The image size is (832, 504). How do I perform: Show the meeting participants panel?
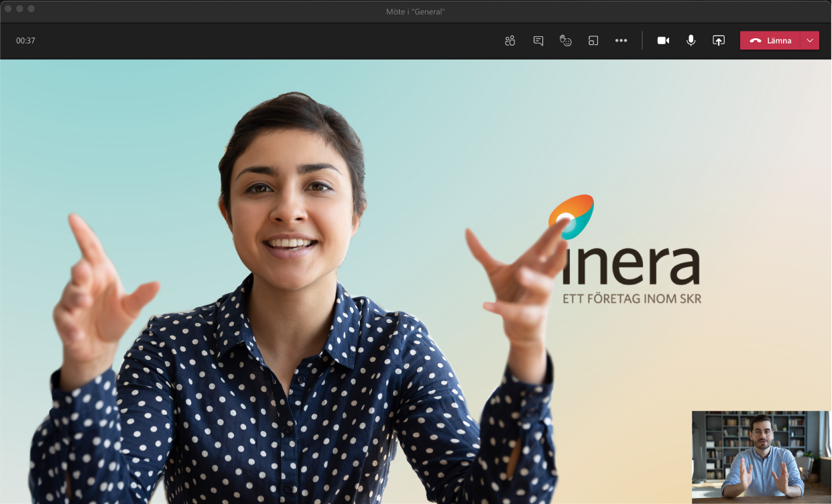(x=510, y=40)
